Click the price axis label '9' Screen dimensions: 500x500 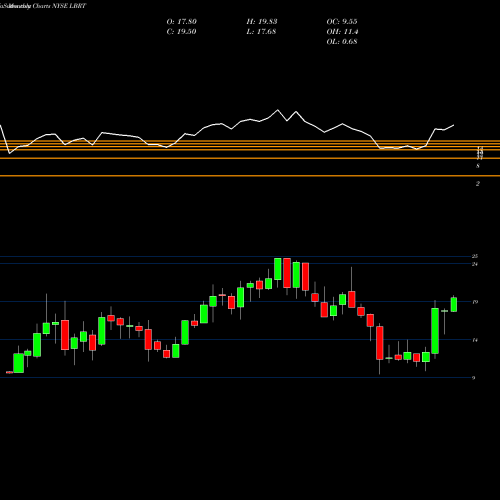[474, 378]
